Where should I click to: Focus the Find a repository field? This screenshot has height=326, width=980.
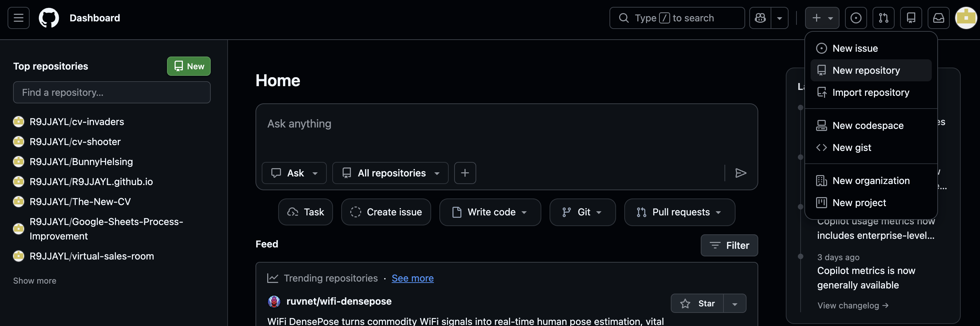point(112,93)
